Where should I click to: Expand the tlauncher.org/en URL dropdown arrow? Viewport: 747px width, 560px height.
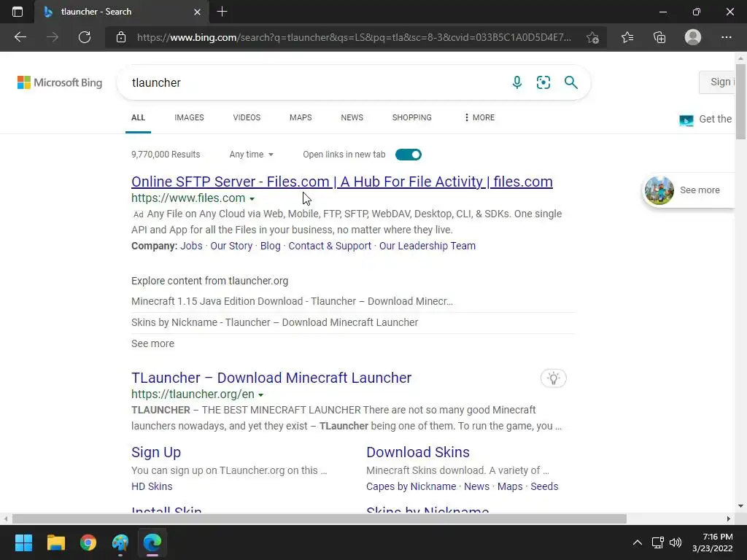[260, 395]
